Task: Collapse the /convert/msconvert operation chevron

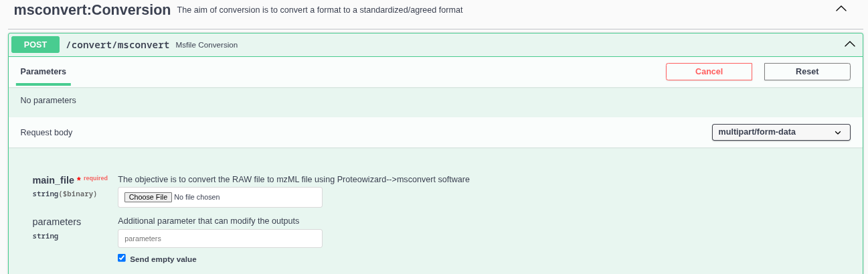Action: (849, 44)
